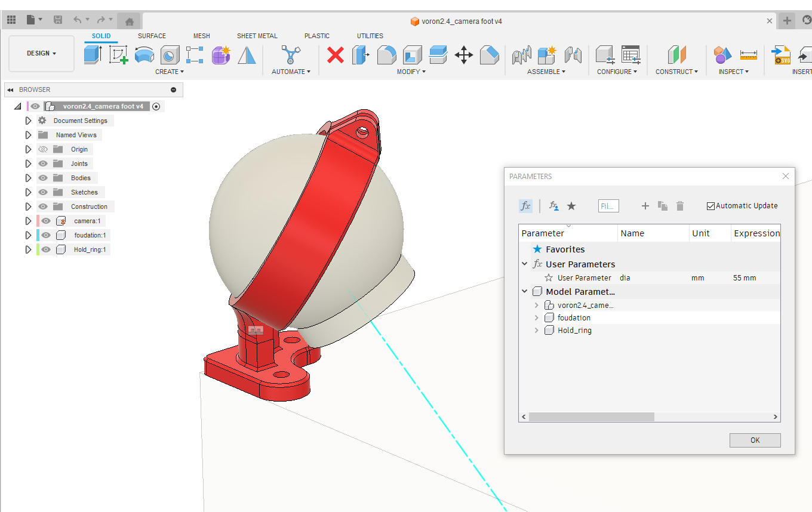The width and height of the screenshot is (812, 512).
Task: Select the Mirror tool
Action: pos(247,55)
